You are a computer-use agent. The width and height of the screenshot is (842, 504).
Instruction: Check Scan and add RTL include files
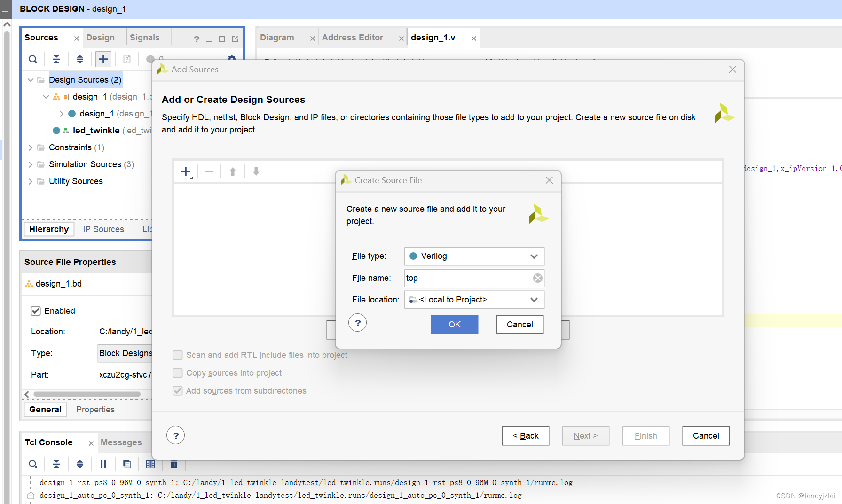178,355
